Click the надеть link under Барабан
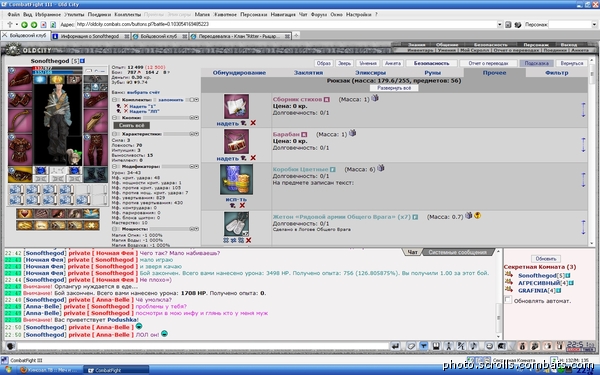The height and width of the screenshot is (375, 600). [227, 158]
